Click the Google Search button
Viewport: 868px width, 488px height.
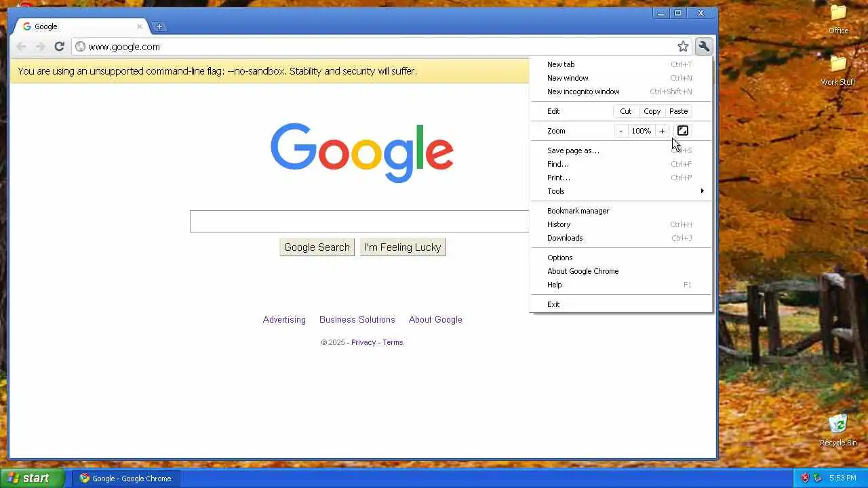click(x=317, y=247)
